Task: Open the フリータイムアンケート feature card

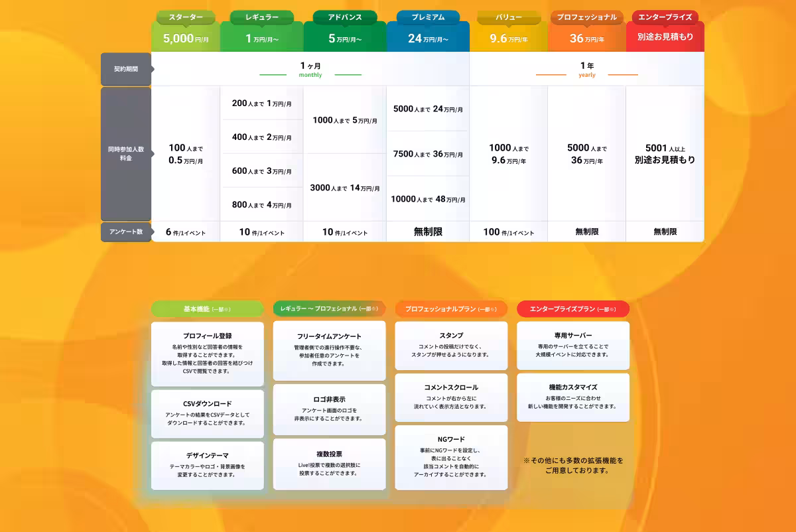Action: (329, 351)
